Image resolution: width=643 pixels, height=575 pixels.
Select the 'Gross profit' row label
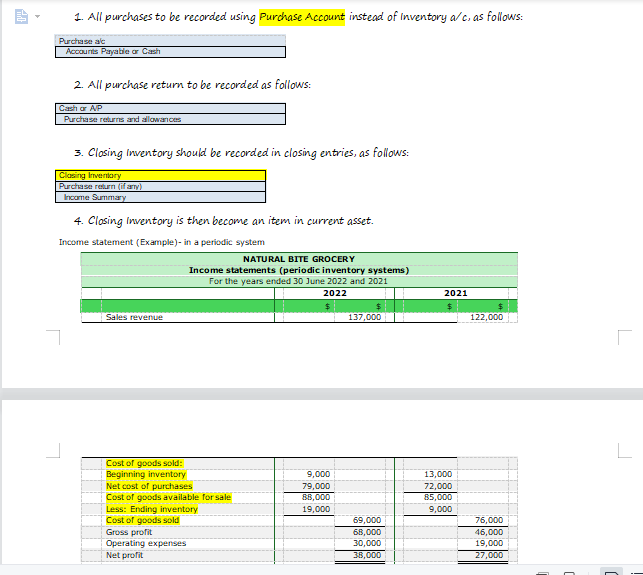pyautogui.click(x=129, y=532)
